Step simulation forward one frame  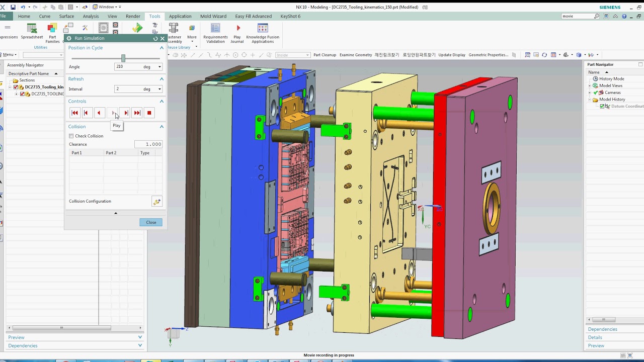tap(126, 113)
